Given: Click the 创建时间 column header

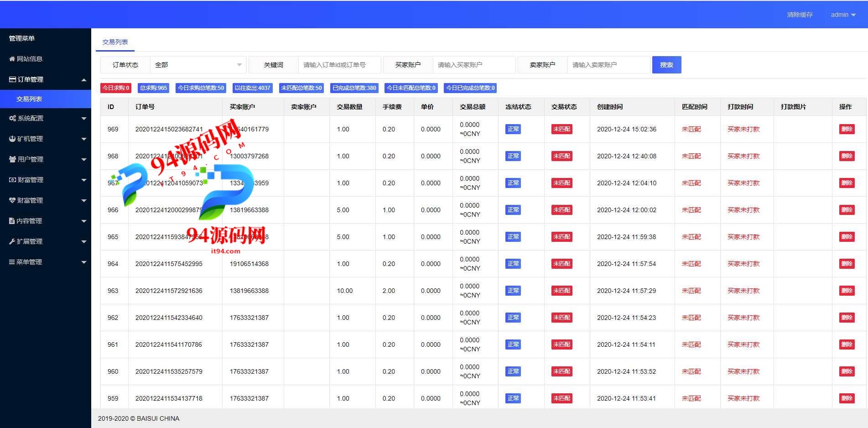Looking at the screenshot, I should 610,107.
